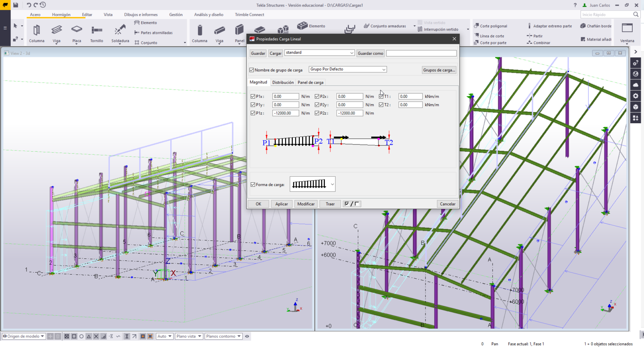Image resolution: width=644 pixels, height=347 pixels.
Task: Pick the Tornillo bolt tool
Action: [x=97, y=33]
